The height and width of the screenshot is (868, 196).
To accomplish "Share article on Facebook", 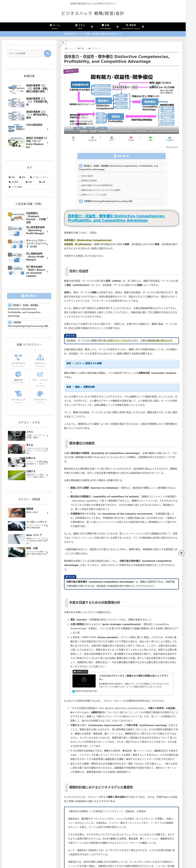I will 93,138.
